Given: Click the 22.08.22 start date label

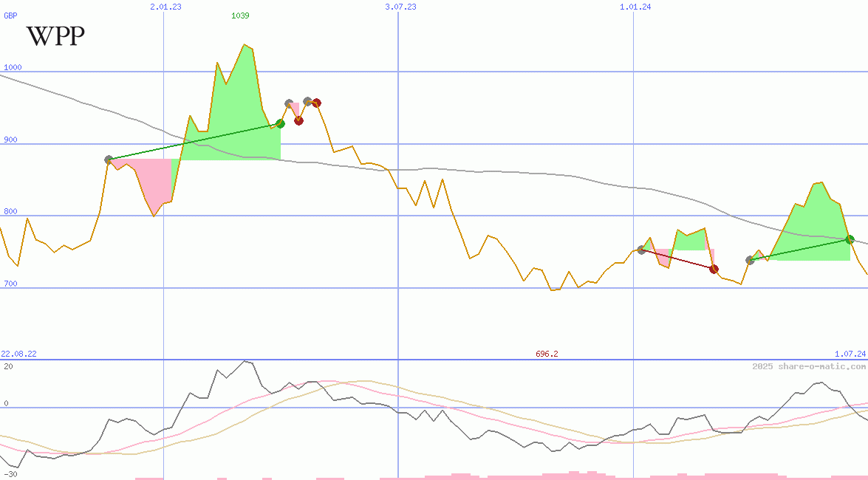Looking at the screenshot, I should pyautogui.click(x=18, y=354).
